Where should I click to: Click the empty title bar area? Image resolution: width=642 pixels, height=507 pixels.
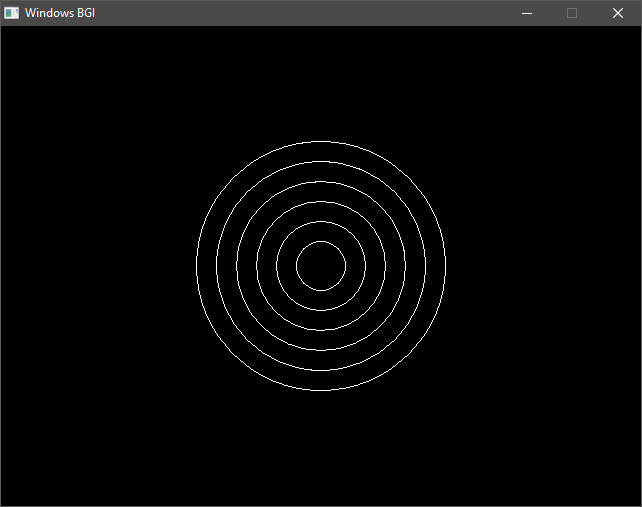(x=300, y=13)
